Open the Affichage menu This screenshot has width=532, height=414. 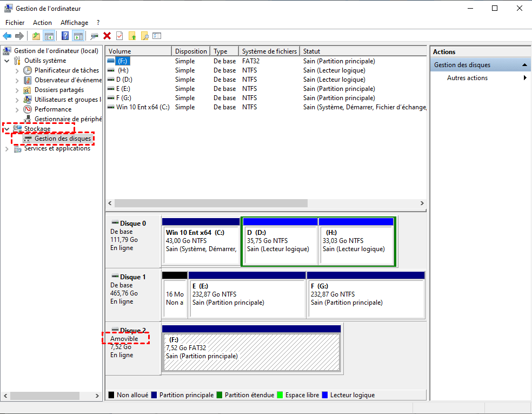point(74,23)
